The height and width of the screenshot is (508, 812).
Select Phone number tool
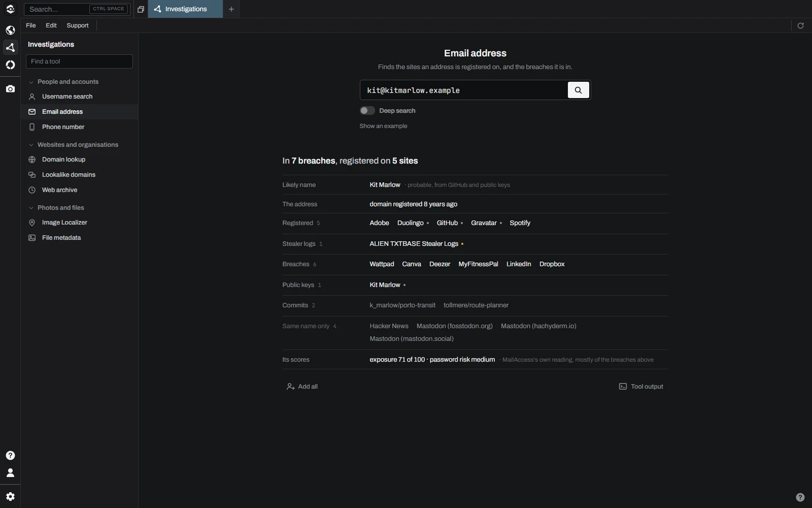click(79, 127)
